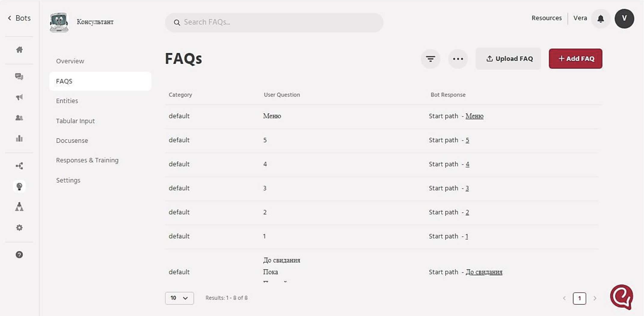644x316 pixels.
Task: Focus the Search FAQs input field
Action: tap(274, 22)
